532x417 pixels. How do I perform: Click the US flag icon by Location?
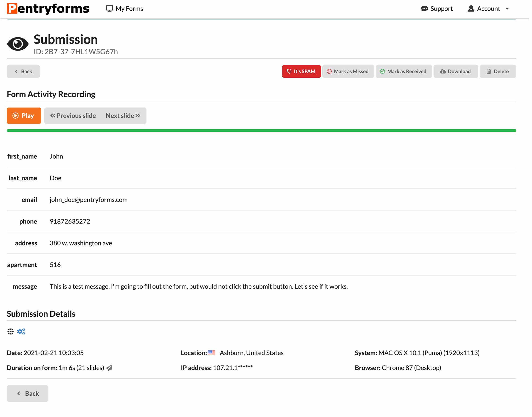(x=211, y=353)
